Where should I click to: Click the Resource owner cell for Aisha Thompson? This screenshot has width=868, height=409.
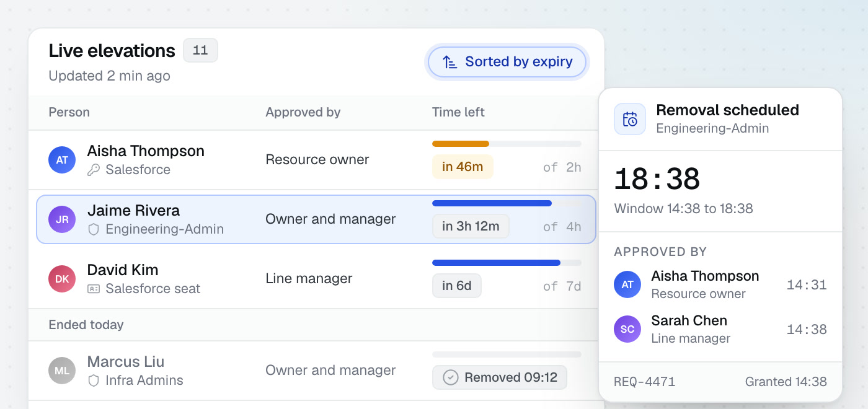[x=317, y=160]
